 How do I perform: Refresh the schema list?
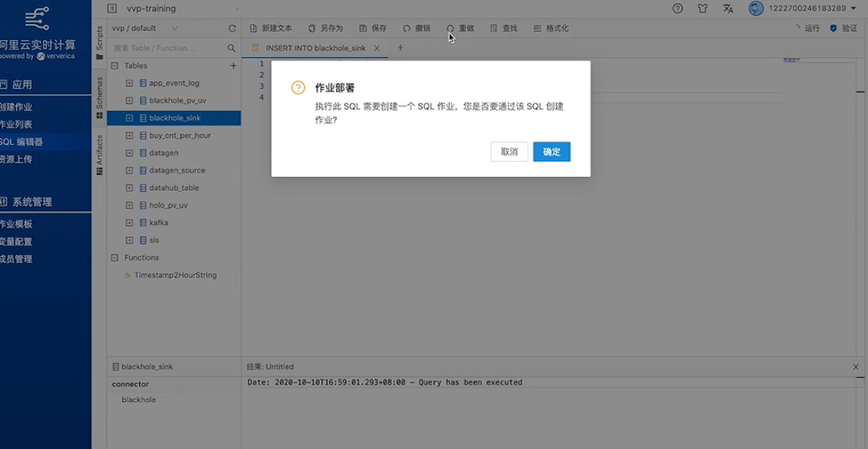click(x=232, y=28)
